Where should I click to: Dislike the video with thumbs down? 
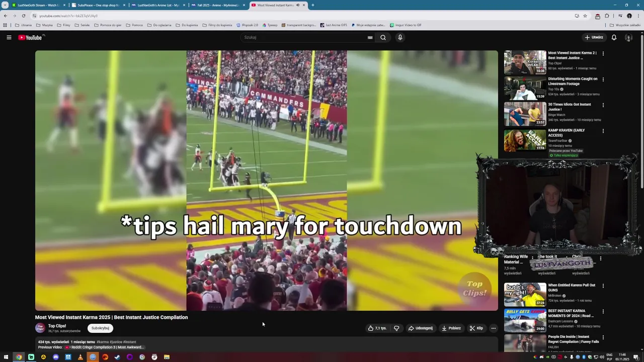(x=396, y=328)
